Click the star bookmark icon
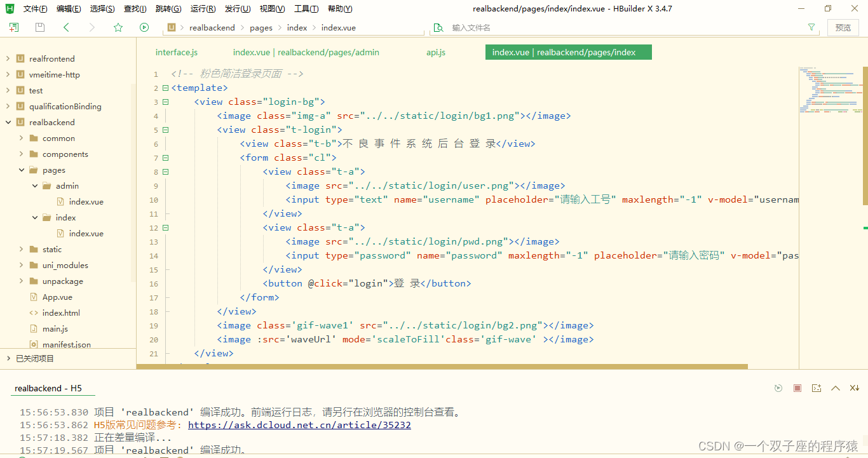The image size is (868, 458). (118, 27)
